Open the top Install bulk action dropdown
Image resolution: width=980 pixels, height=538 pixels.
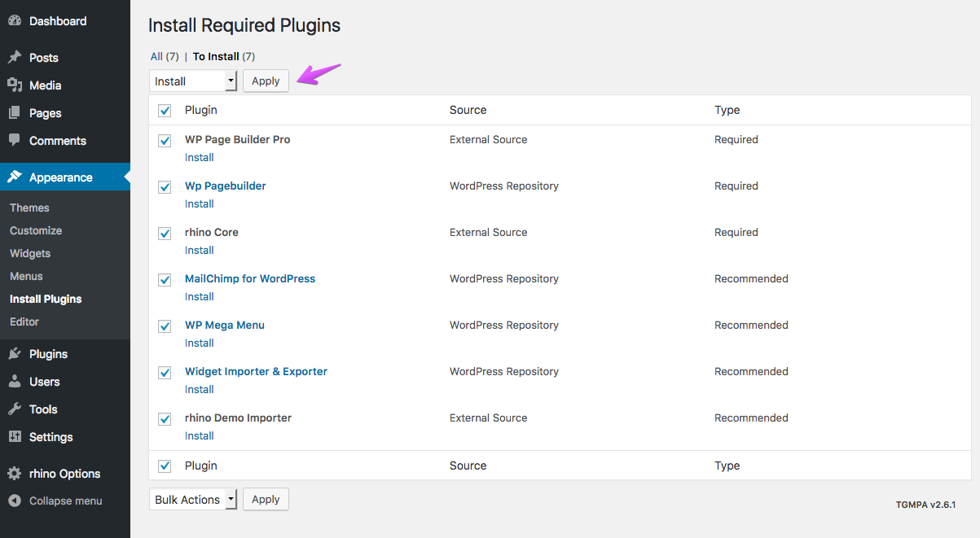[x=193, y=81]
